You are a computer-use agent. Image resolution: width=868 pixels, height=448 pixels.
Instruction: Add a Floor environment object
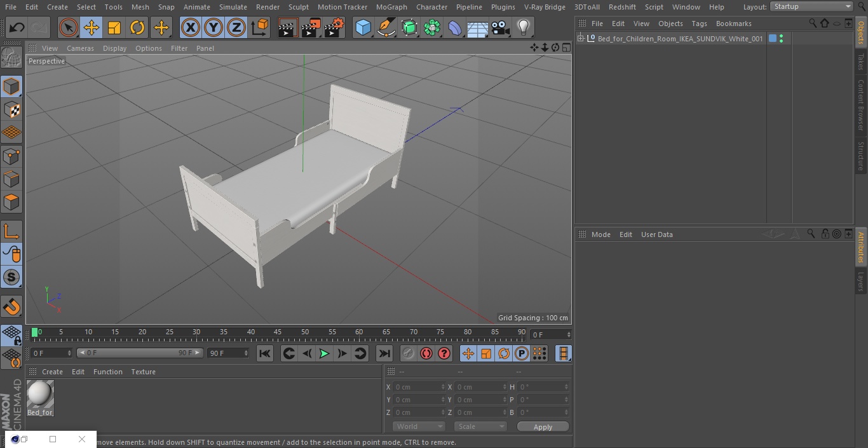click(478, 27)
